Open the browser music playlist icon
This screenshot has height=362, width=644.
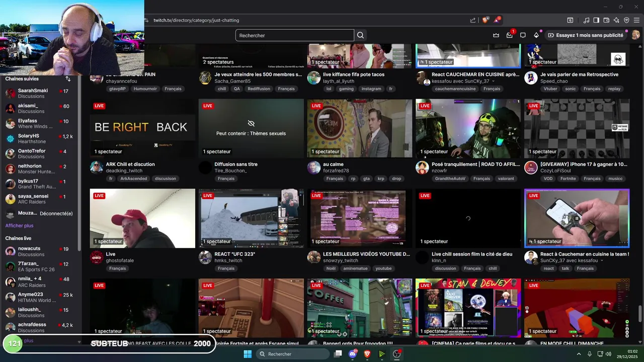coord(586,20)
